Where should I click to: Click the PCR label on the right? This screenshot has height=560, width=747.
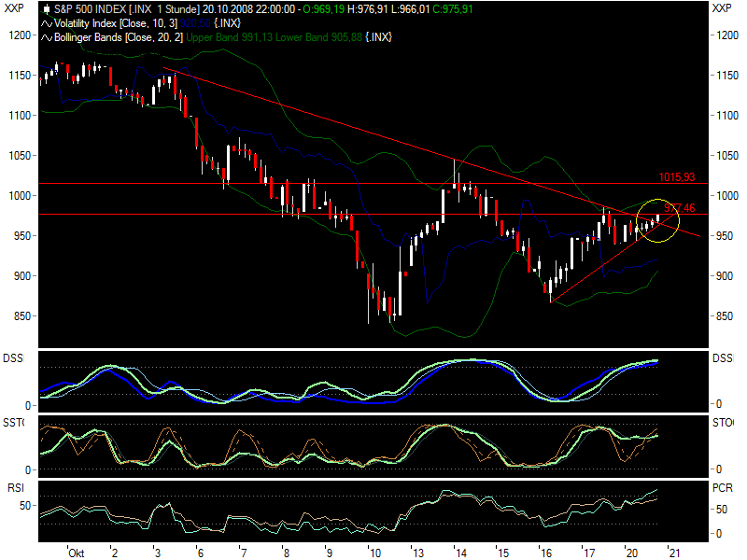pos(722,487)
